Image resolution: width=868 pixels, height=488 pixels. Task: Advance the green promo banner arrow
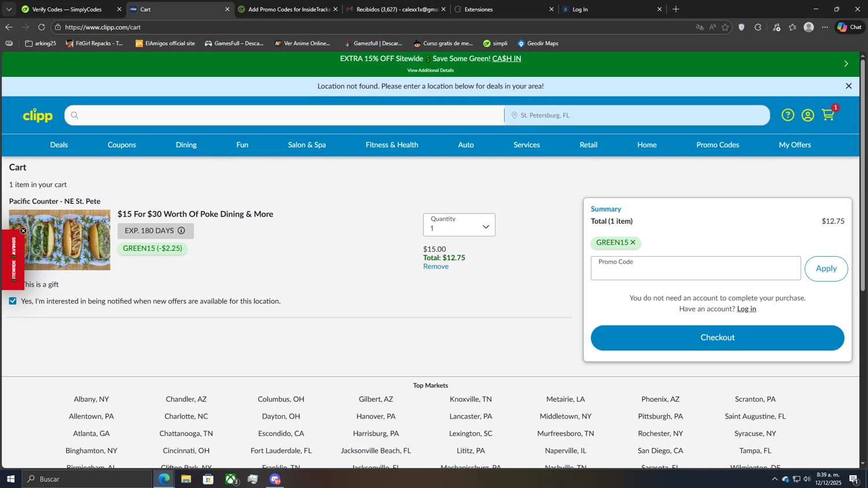[x=846, y=64]
